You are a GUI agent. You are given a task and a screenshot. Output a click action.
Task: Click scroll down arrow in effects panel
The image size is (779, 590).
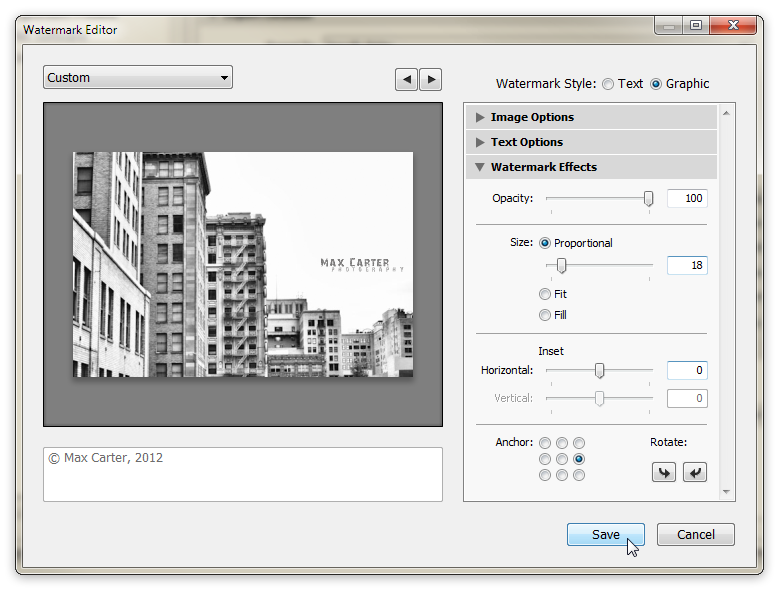point(726,492)
